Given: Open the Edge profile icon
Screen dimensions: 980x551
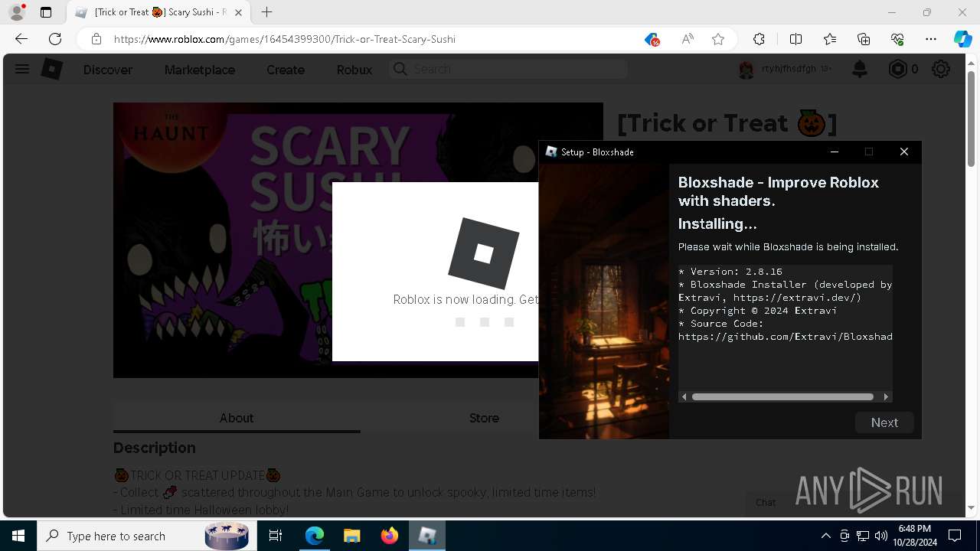Looking at the screenshot, I should pos(17,12).
